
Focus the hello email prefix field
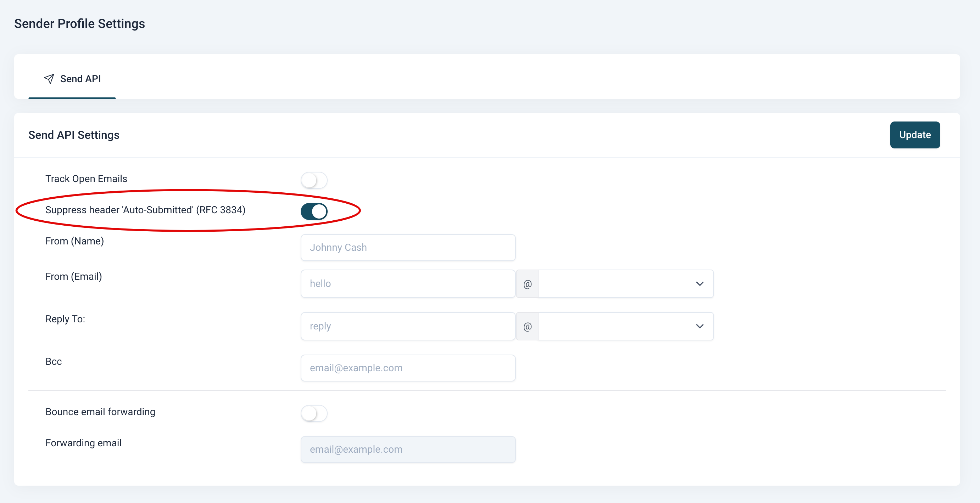pos(407,284)
